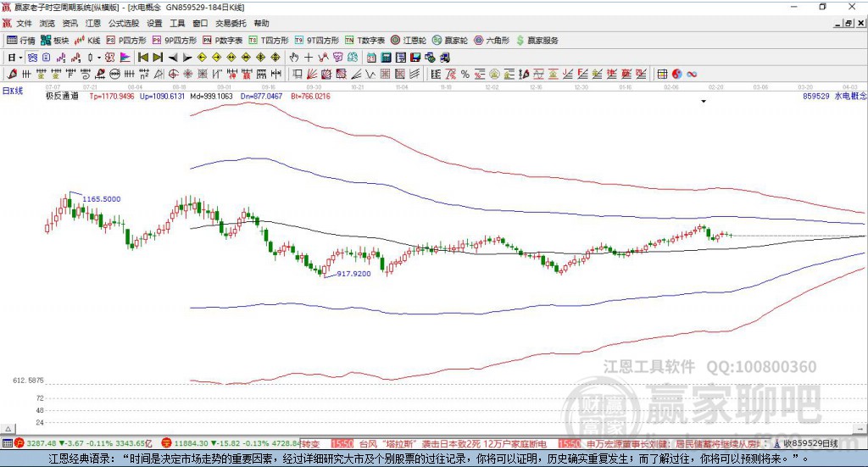Click the 859529 水电概念 code label
The image size is (868, 467).
point(834,97)
